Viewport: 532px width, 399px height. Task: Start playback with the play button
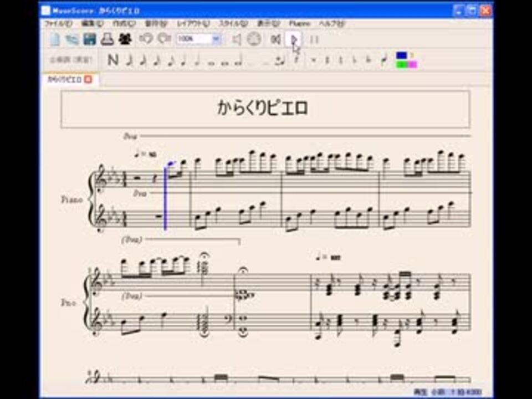(x=294, y=39)
